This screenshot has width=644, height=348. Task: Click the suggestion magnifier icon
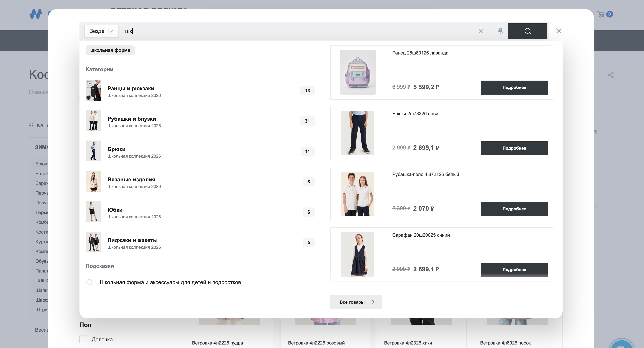click(89, 282)
